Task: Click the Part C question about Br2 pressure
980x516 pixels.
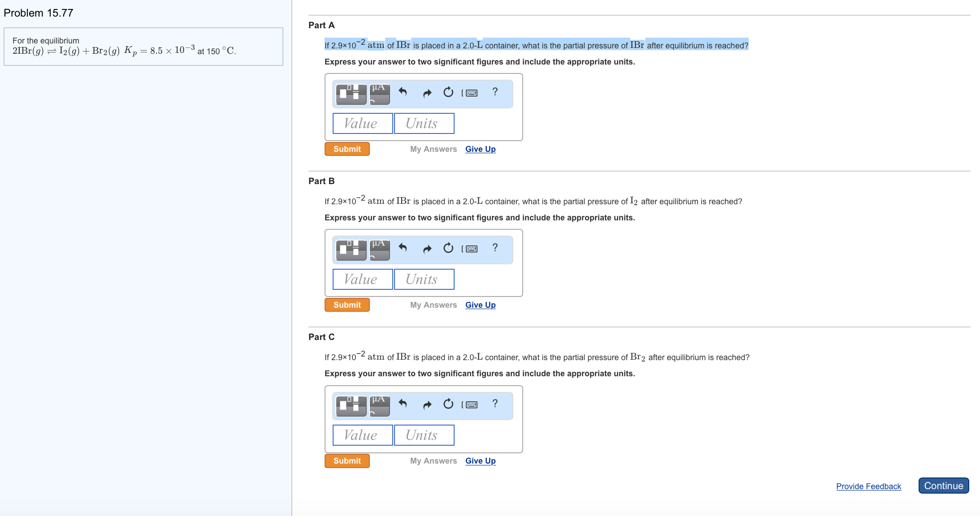Action: click(x=537, y=356)
